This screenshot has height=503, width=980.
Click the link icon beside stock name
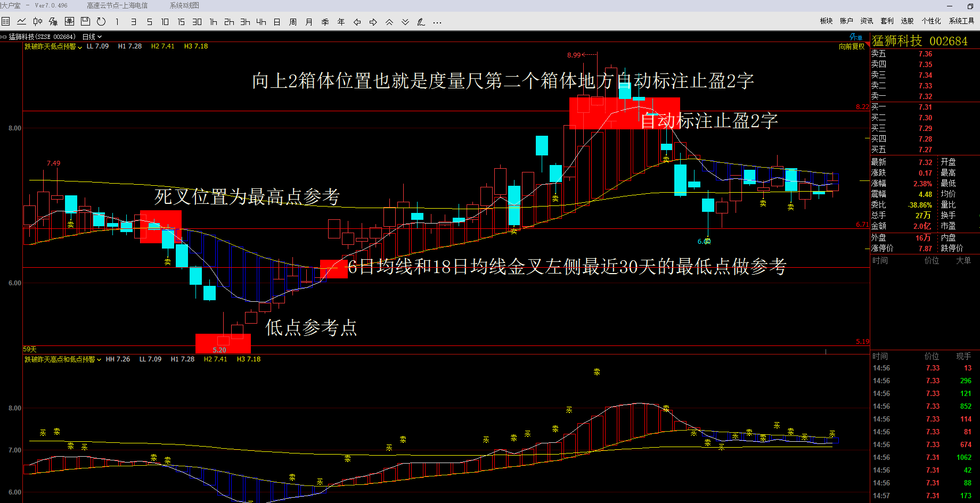point(3,37)
